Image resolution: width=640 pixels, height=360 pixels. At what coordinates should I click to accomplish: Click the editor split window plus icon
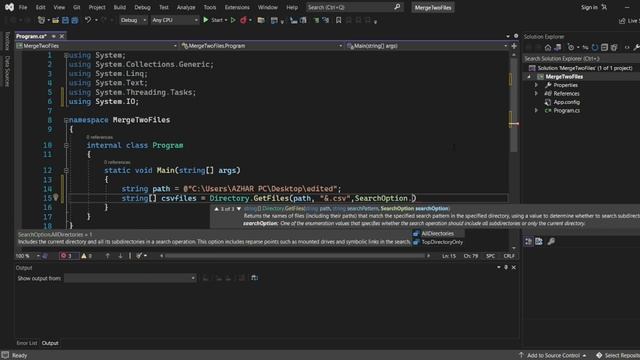[x=514, y=46]
